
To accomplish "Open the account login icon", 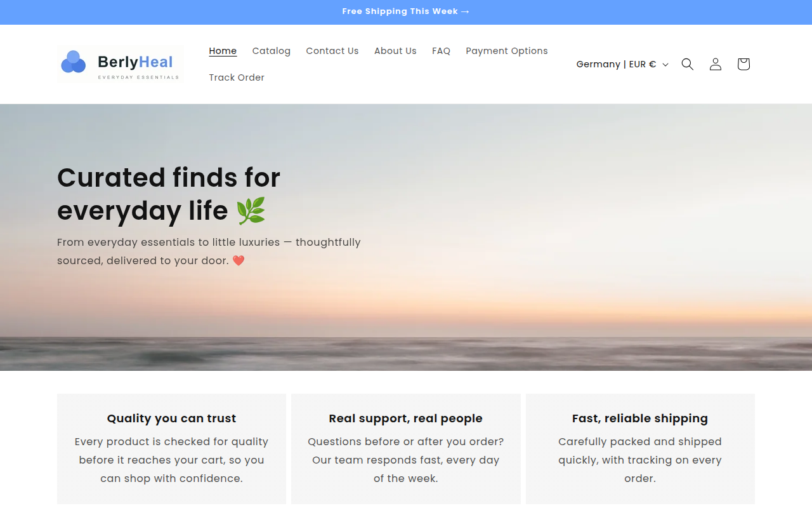I will pos(716,64).
